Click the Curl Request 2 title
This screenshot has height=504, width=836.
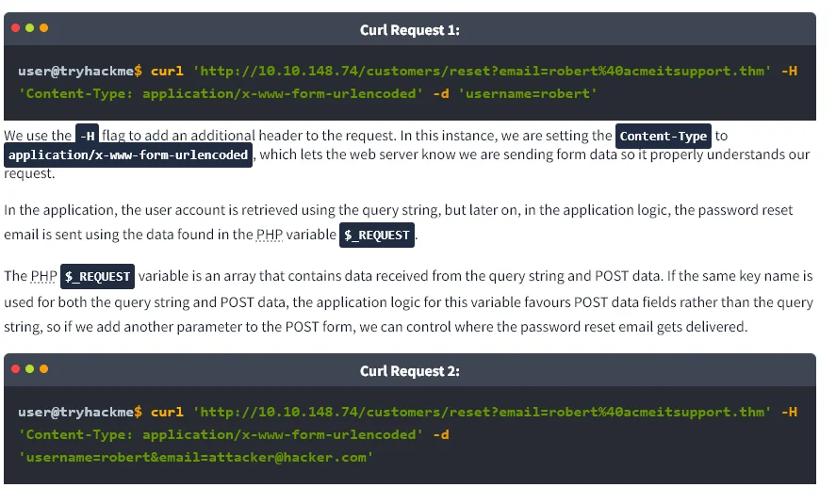409,371
